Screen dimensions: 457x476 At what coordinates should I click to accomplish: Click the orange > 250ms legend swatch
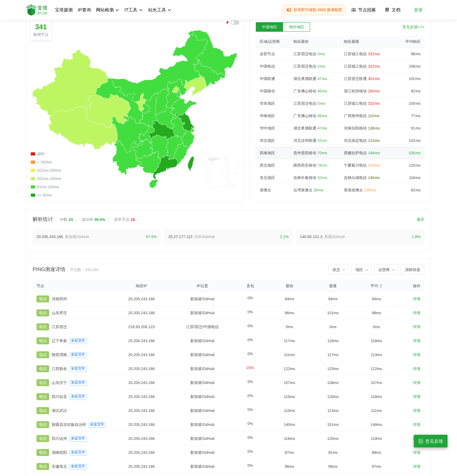pyautogui.click(x=33, y=162)
